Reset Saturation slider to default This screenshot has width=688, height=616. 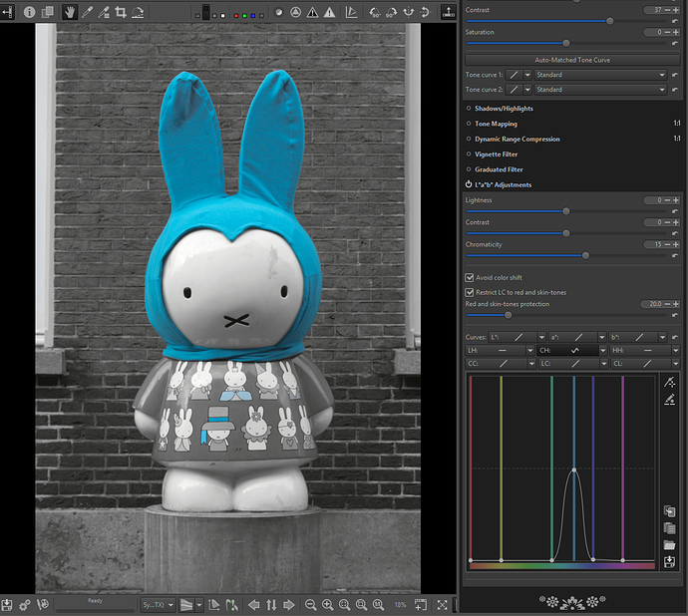(675, 43)
